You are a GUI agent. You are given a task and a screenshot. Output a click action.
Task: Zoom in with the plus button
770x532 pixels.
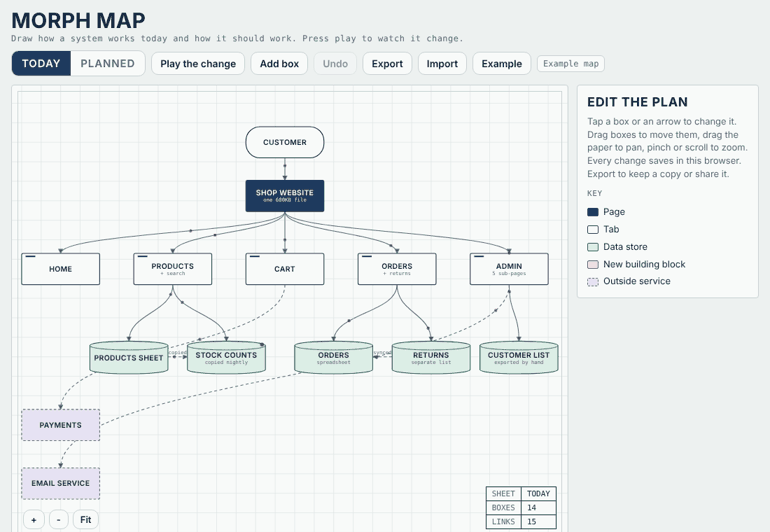(x=34, y=520)
